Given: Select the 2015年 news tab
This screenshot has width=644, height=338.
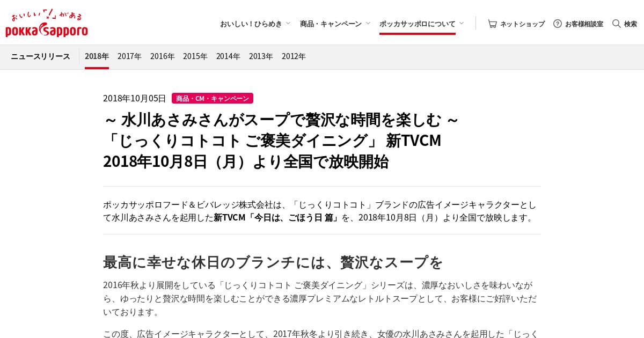Looking at the screenshot, I should point(195,56).
